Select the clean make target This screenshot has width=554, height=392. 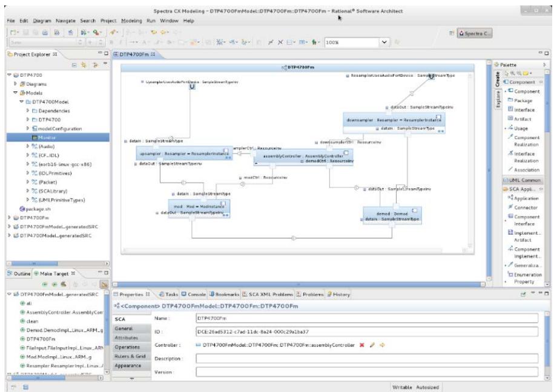pos(32,321)
